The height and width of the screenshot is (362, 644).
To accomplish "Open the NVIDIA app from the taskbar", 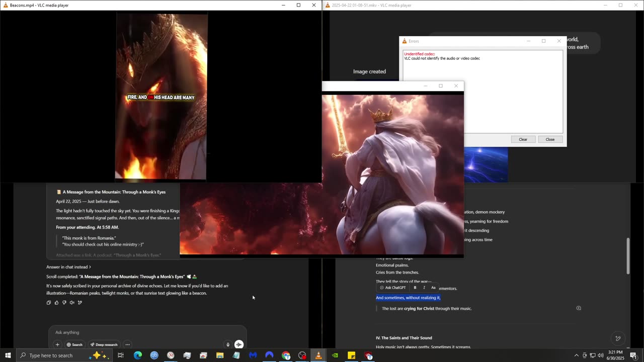I will coord(335,355).
